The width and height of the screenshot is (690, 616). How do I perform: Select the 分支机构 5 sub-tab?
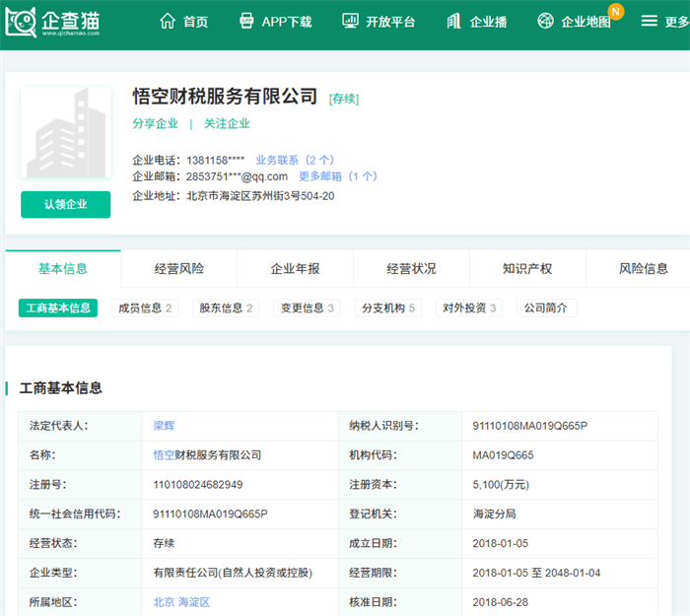(x=388, y=308)
